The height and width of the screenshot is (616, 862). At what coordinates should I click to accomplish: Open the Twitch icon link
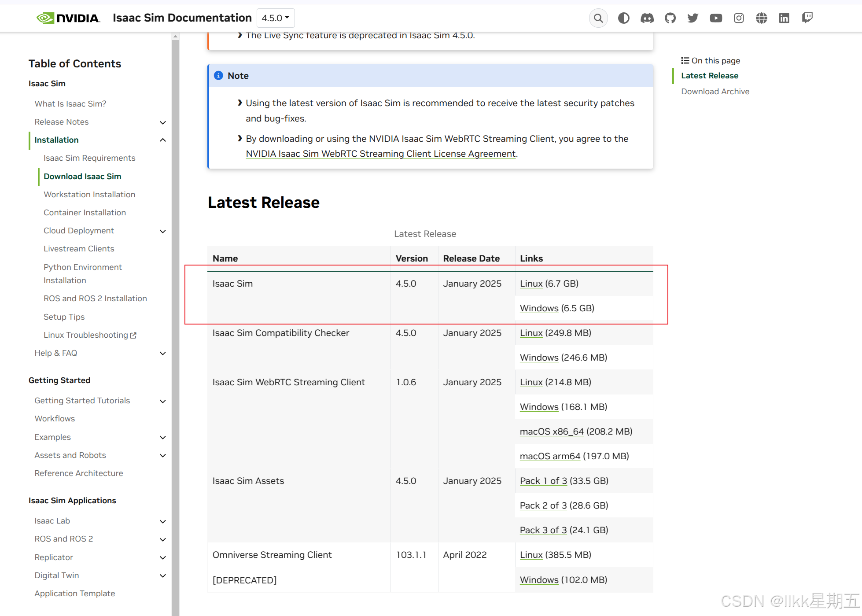(x=807, y=18)
